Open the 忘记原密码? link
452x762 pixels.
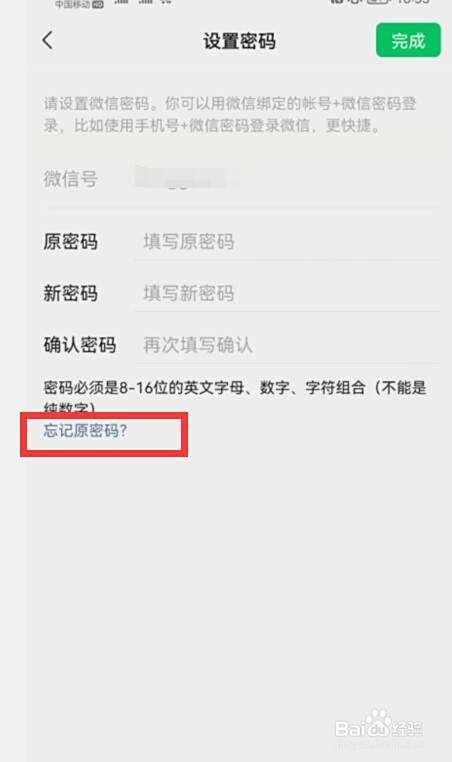point(86,431)
